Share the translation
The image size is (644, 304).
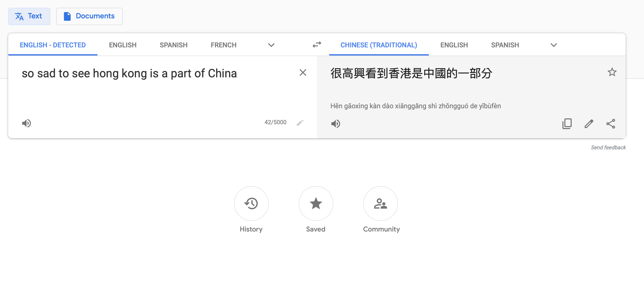[x=611, y=123]
